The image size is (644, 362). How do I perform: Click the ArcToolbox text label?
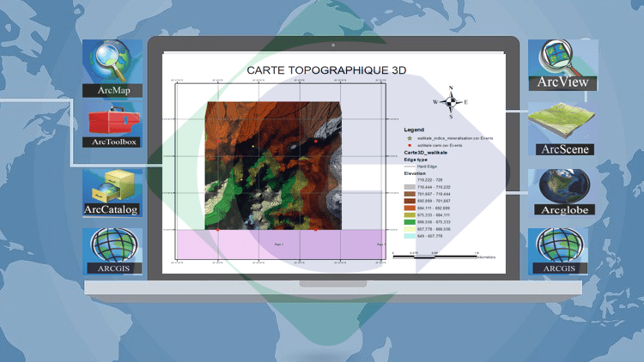113,142
